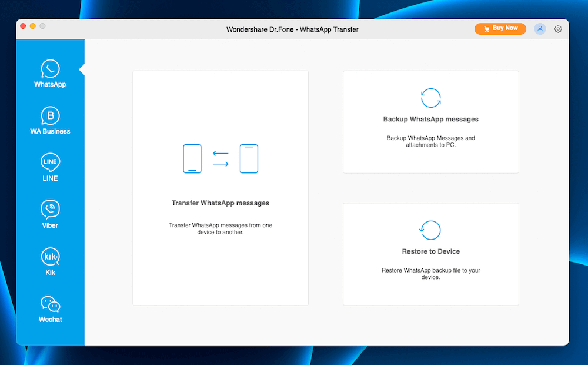Click the window title "Wondershare Dr.Fone - WhatsApp Transfer"
This screenshot has width=588, height=365.
[292, 29]
